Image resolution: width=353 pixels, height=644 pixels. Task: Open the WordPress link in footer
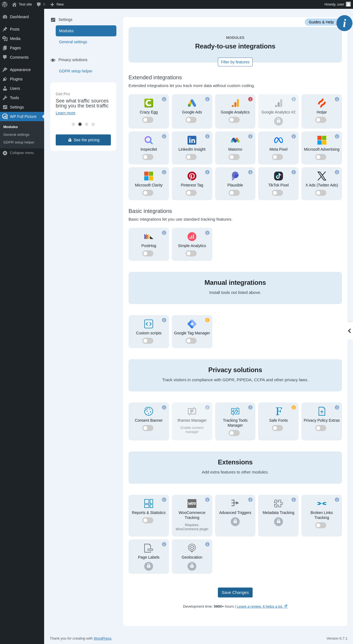click(x=103, y=638)
